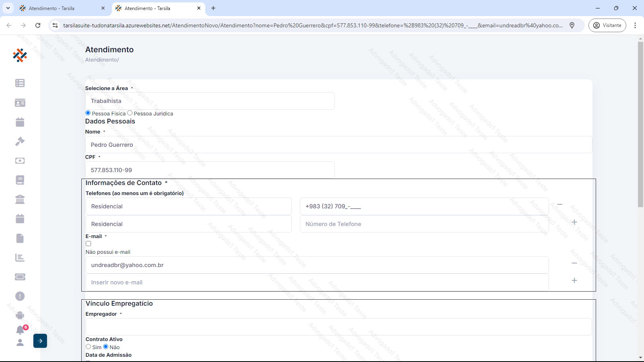Select the Pessoa Jurídica radio button
Image resolution: width=644 pixels, height=362 pixels.
coord(130,113)
